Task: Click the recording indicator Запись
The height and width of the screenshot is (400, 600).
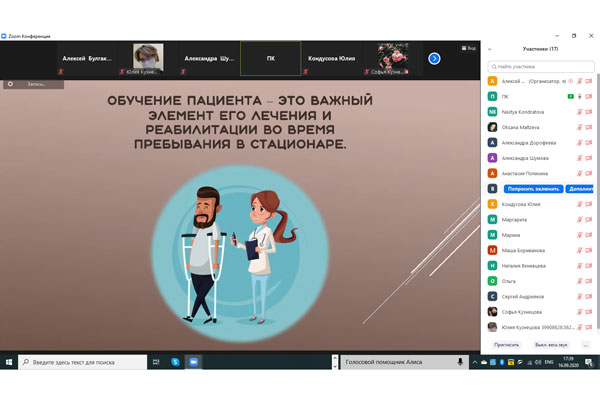Action: click(33, 84)
